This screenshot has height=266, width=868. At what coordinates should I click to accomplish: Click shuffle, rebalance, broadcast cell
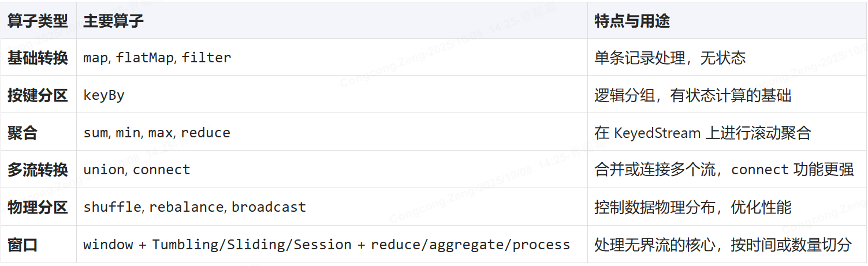pos(195,207)
